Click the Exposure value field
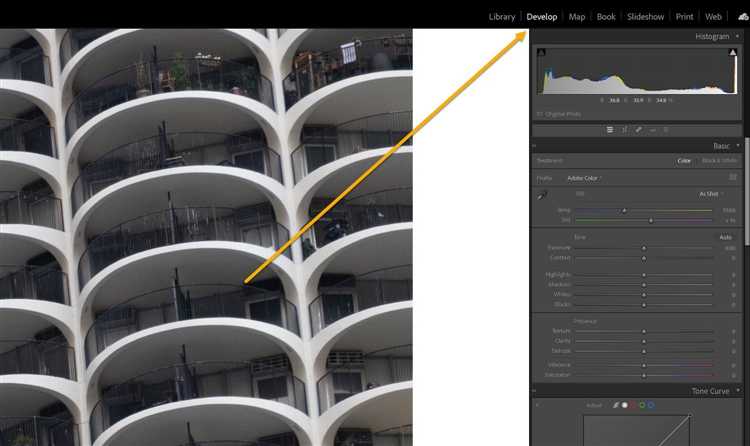 (730, 248)
